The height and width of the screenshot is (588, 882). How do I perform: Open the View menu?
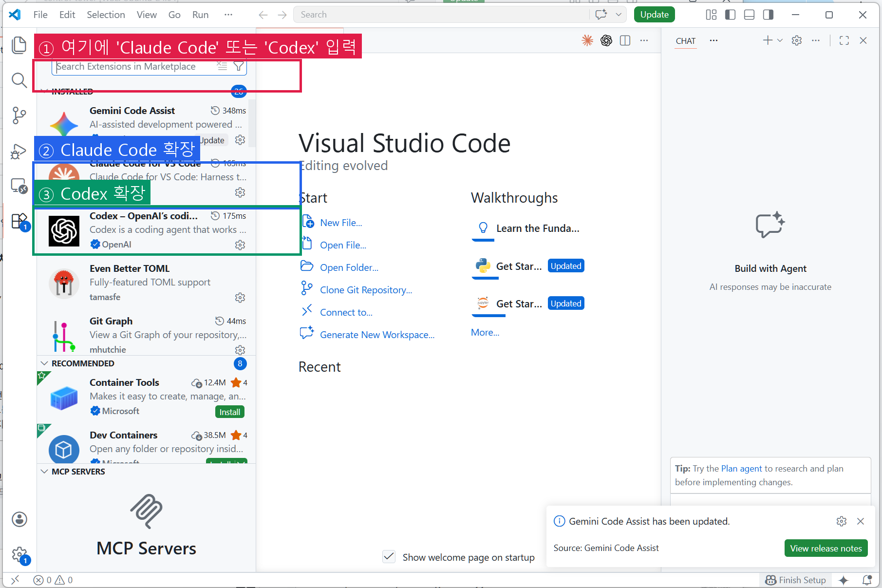[147, 15]
